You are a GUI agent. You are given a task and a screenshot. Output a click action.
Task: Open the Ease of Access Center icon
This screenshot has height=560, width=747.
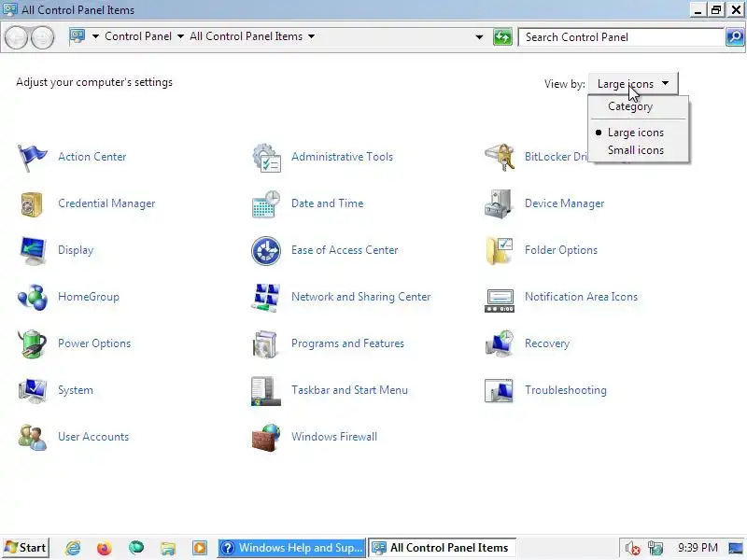[x=266, y=250]
